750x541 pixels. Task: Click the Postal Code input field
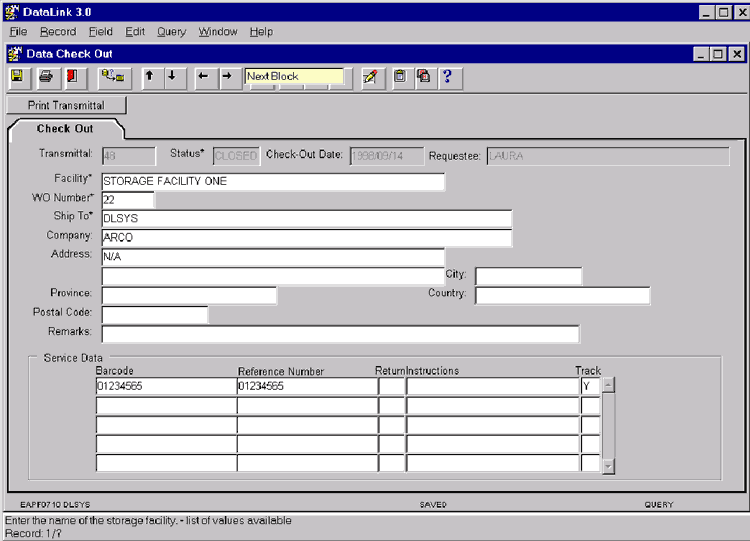click(154, 314)
